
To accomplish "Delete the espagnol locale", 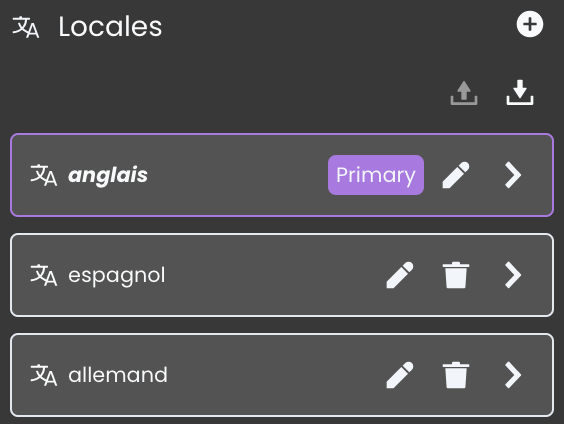I will (456, 275).
